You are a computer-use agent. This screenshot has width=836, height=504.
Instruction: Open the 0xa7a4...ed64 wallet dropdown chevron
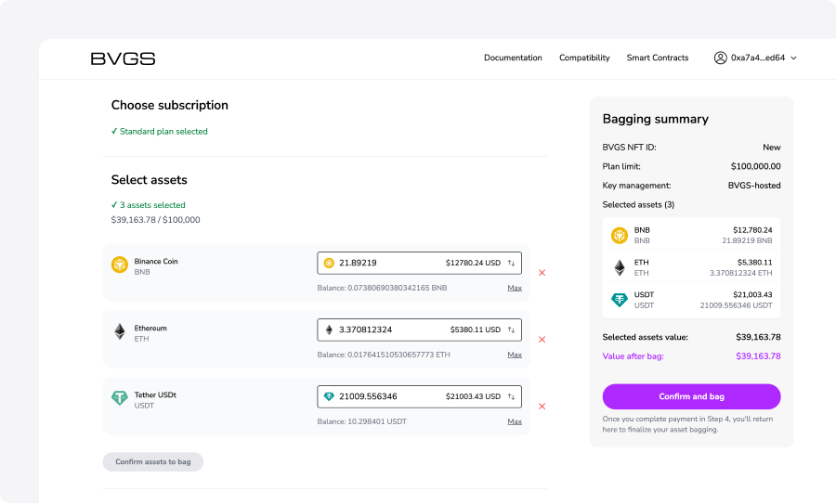coord(793,58)
